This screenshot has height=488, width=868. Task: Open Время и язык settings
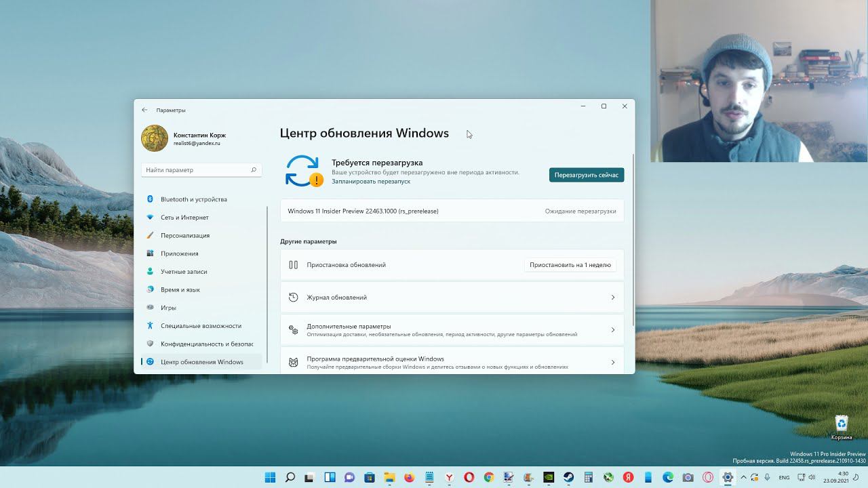point(202,289)
